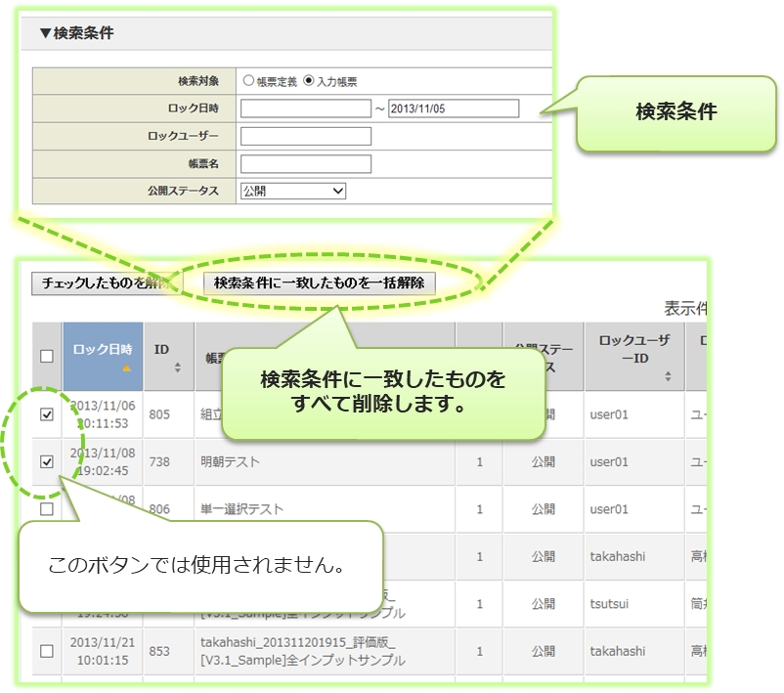The width and height of the screenshot is (784, 693).
Task: Select the 帳票定義 radio button
Action: tap(249, 82)
